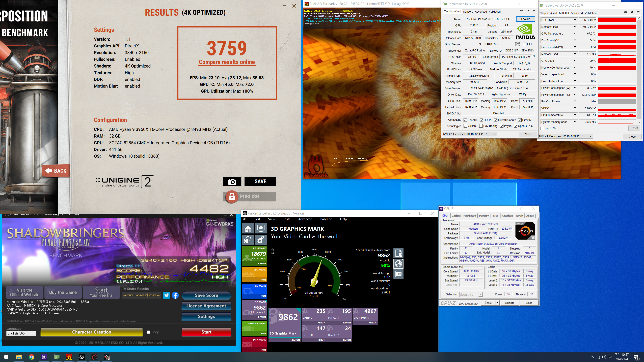Click the DirectX 9 score 235 tile

(314, 316)
